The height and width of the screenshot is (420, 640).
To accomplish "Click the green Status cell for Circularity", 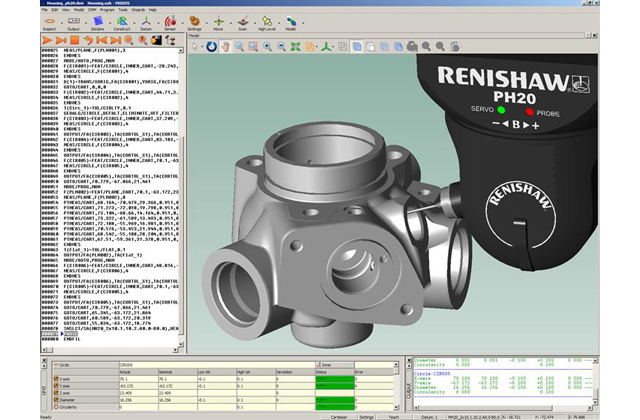I will 334,407.
